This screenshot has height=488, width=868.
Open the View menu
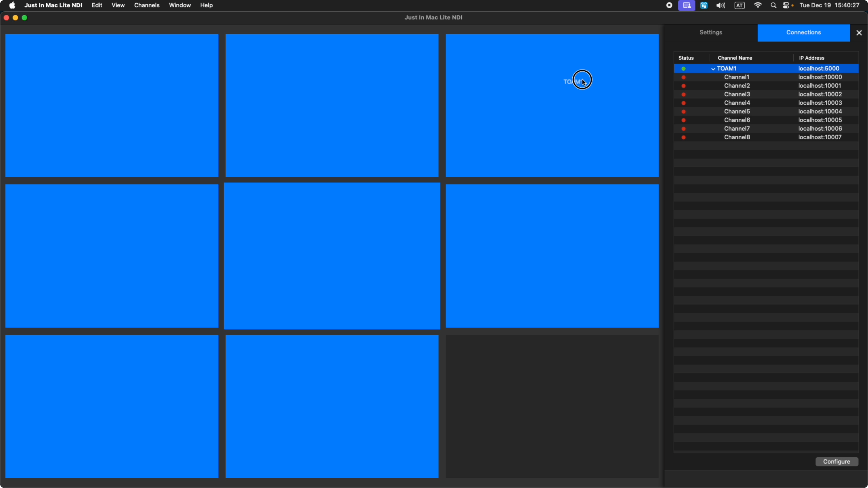pos(118,5)
